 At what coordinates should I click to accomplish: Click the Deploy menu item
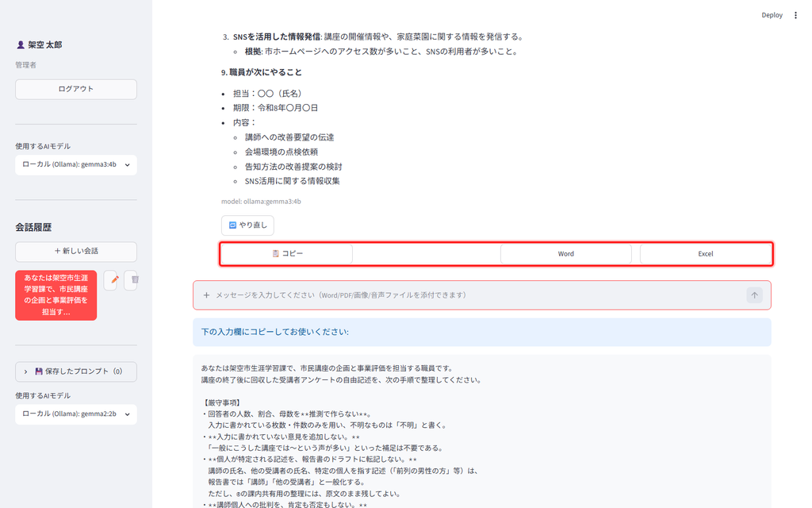pyautogui.click(x=772, y=15)
